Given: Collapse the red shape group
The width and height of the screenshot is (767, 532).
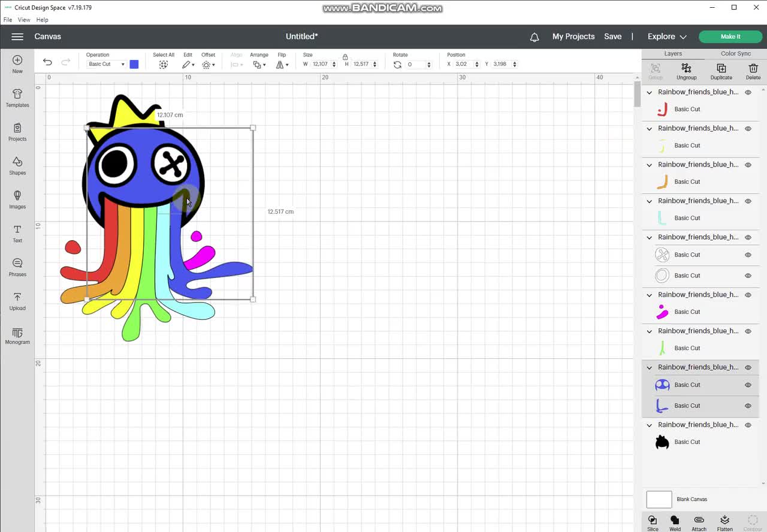Looking at the screenshot, I should pos(649,92).
